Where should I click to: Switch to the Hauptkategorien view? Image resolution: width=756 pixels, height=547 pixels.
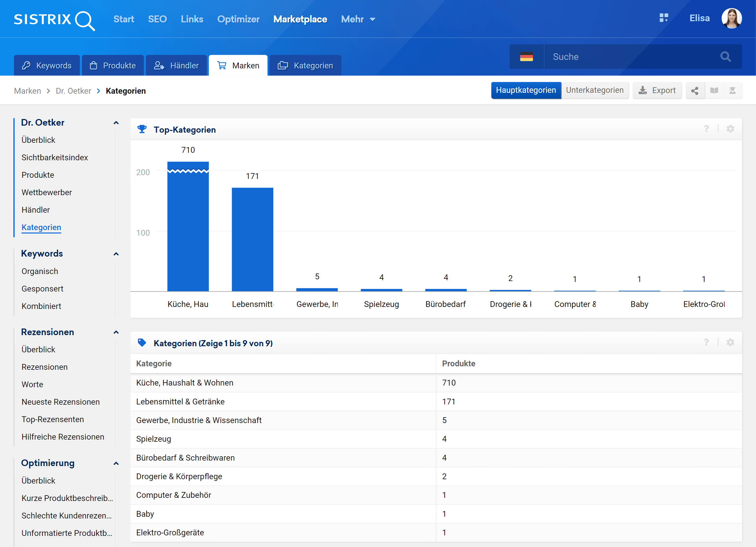coord(526,90)
